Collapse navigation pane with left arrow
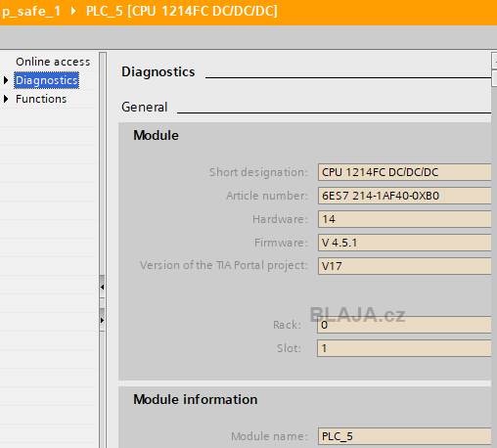Image resolution: width=497 pixels, height=448 pixels. pos(102,287)
